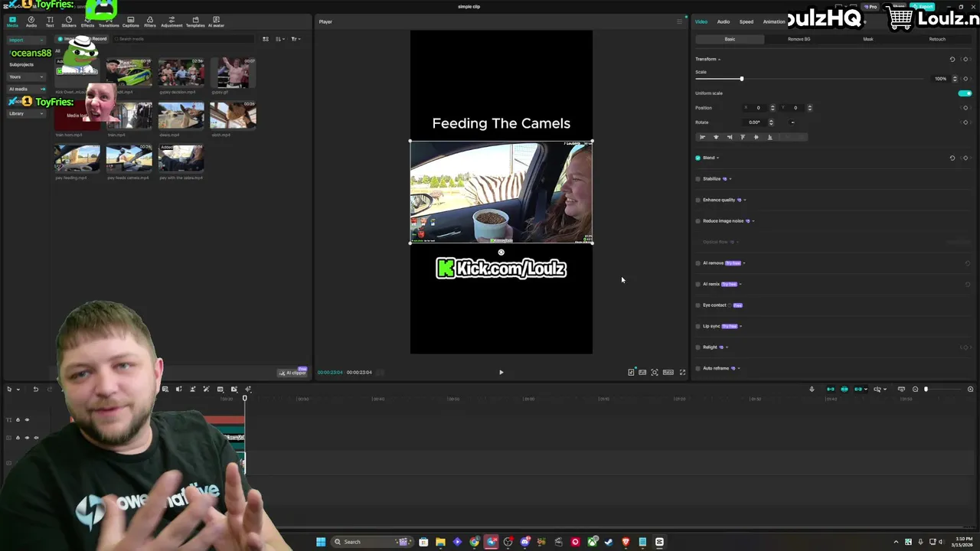Open the Text tool tab
The width and height of the screenshot is (980, 551).
click(x=50, y=21)
